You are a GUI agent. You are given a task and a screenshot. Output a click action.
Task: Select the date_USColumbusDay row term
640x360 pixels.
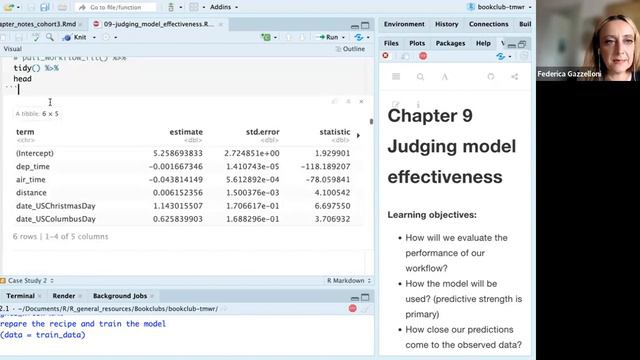coord(56,219)
